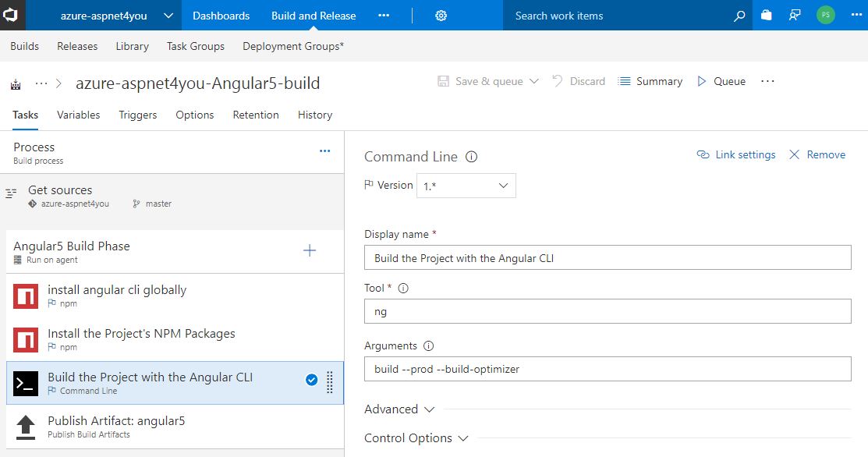Open the marketplace shopping bag icon

coord(766,16)
